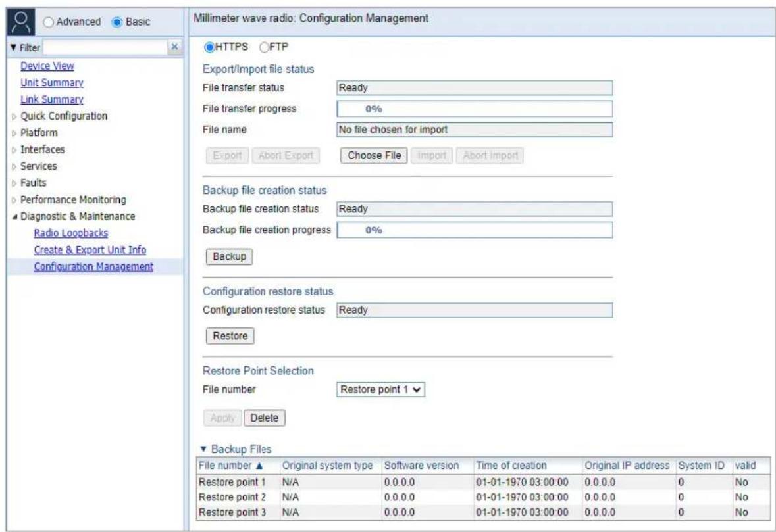Select the Basic mode radio button
The width and height of the screenshot is (776, 532).
[116, 22]
